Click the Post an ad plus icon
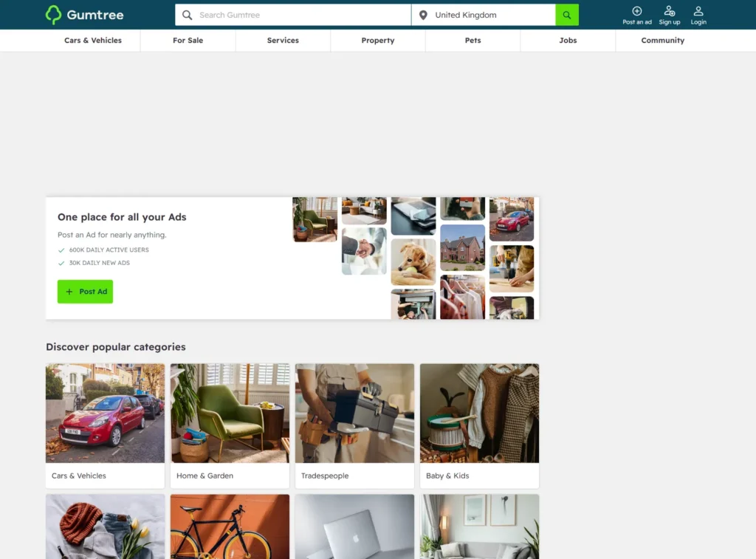The height and width of the screenshot is (559, 756). point(637,10)
